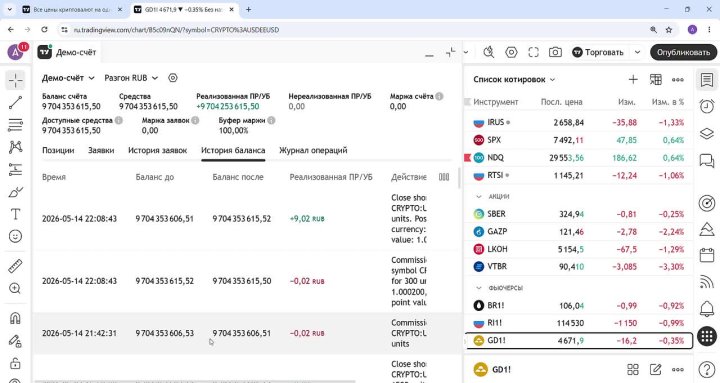
Task: Open the Демо-счёт account dropdown
Action: tap(68, 78)
